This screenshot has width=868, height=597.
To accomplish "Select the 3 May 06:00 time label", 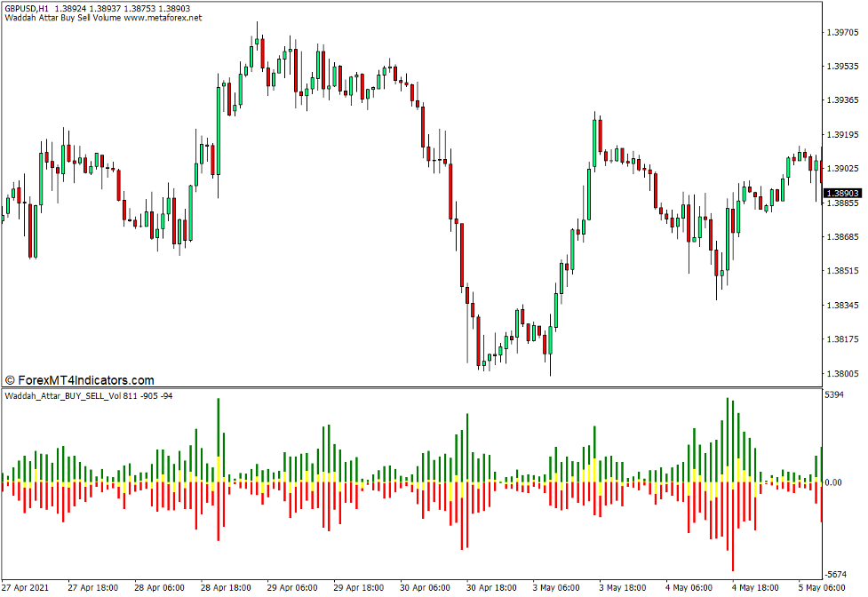I will [556, 588].
